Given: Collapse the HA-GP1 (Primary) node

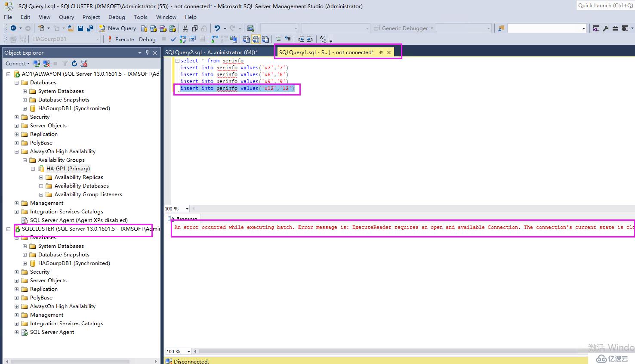Looking at the screenshot, I should click(x=33, y=169).
